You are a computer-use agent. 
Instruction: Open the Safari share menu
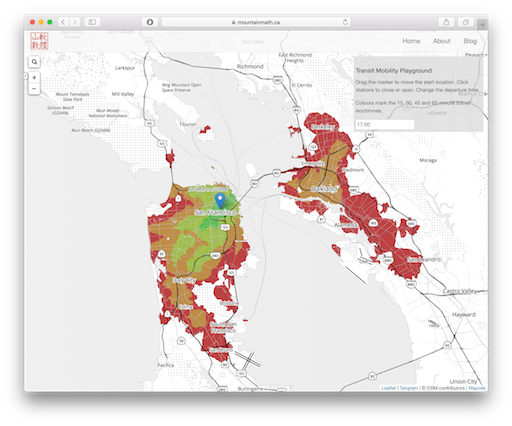click(x=446, y=22)
